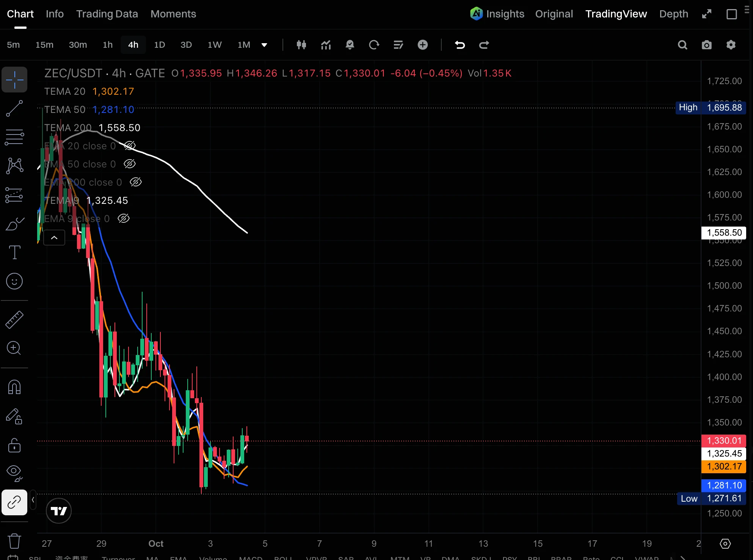
Task: Remove drawings with trash icon
Action: click(x=14, y=541)
